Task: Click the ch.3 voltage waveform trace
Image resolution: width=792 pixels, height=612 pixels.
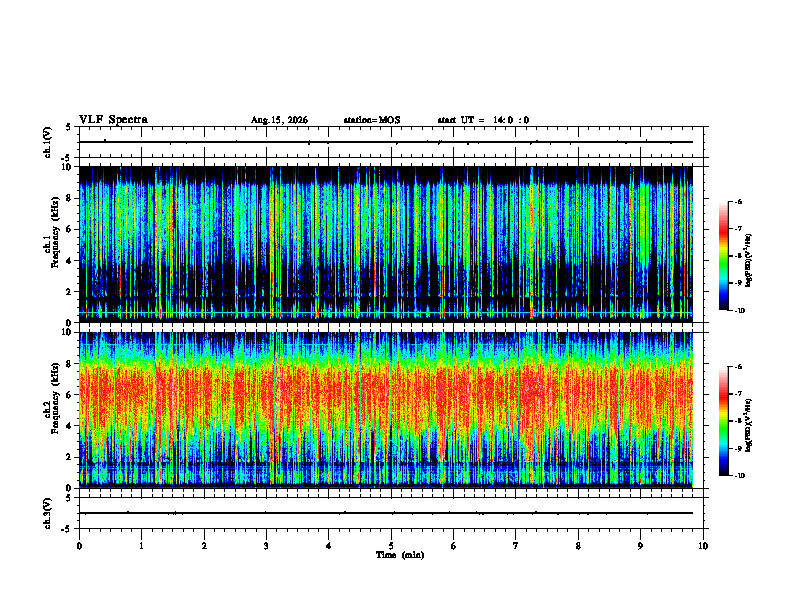Action: pos(386,513)
